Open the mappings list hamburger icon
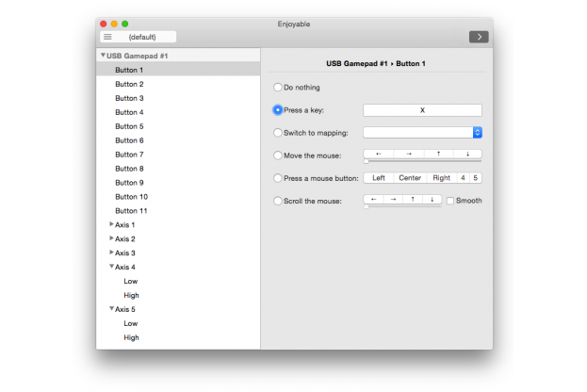 107,37
